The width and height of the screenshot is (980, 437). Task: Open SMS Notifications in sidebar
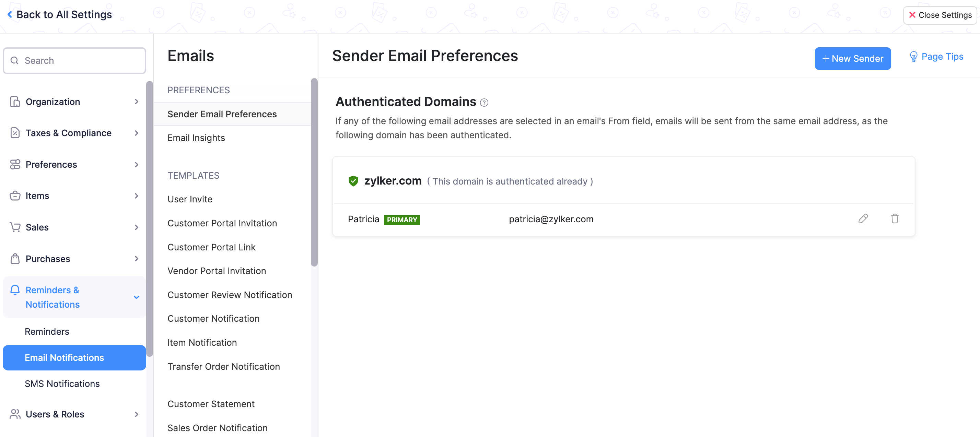click(62, 384)
